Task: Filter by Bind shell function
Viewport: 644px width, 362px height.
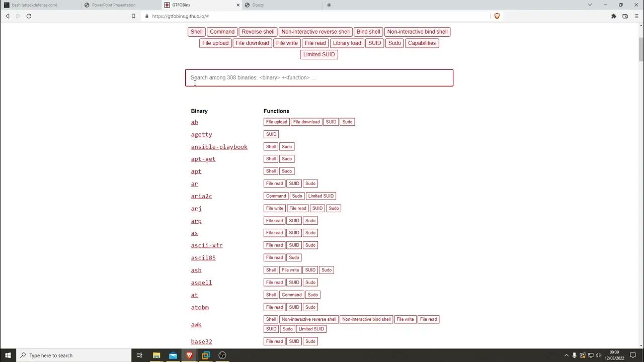Action: click(368, 32)
